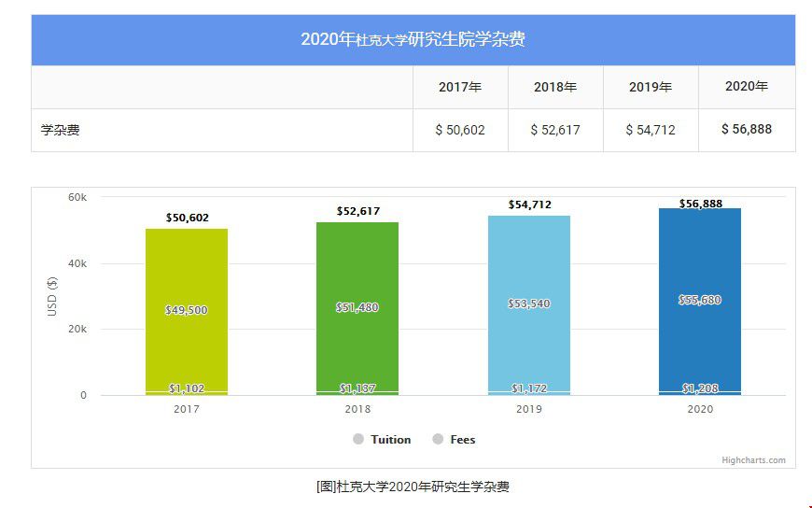Screen dimensions: 812x508
Task: Select the 2017年 table column header
Action: (x=460, y=87)
